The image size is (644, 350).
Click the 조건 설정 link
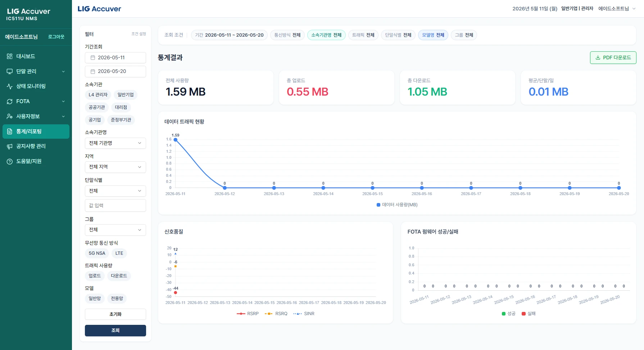coord(139,34)
